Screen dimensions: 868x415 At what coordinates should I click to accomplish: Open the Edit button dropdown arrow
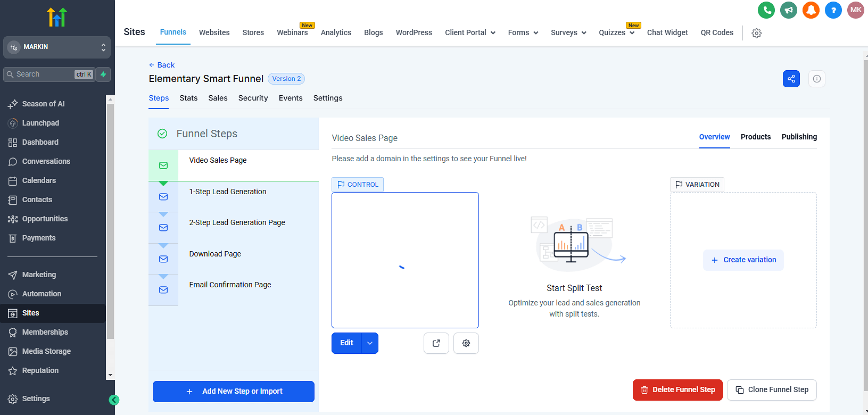370,343
